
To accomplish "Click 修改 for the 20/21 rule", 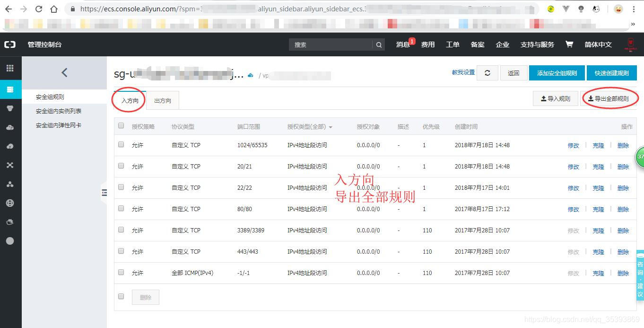I will click(574, 167).
